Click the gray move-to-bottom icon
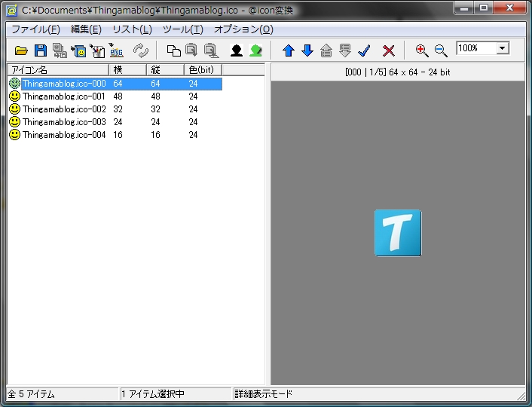Image resolution: width=532 pixels, height=407 pixels. pos(345,50)
